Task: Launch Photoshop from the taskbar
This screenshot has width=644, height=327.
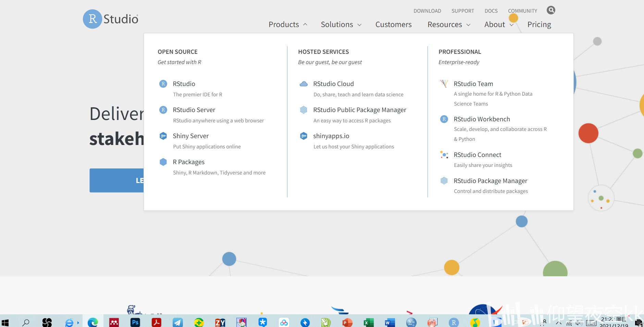Action: point(135,322)
